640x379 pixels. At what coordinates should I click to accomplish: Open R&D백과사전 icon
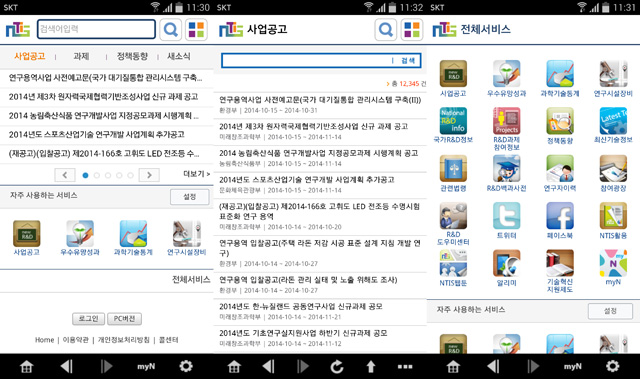pos(507,168)
